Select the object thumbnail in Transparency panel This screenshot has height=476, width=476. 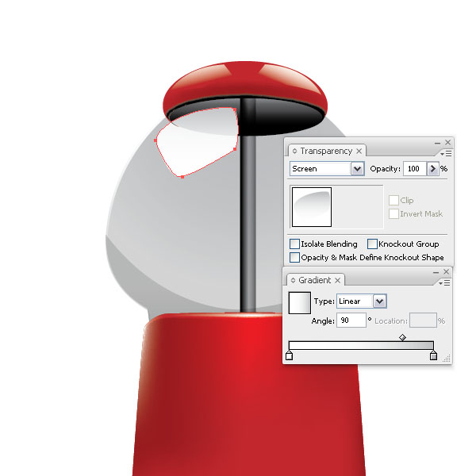tap(312, 207)
